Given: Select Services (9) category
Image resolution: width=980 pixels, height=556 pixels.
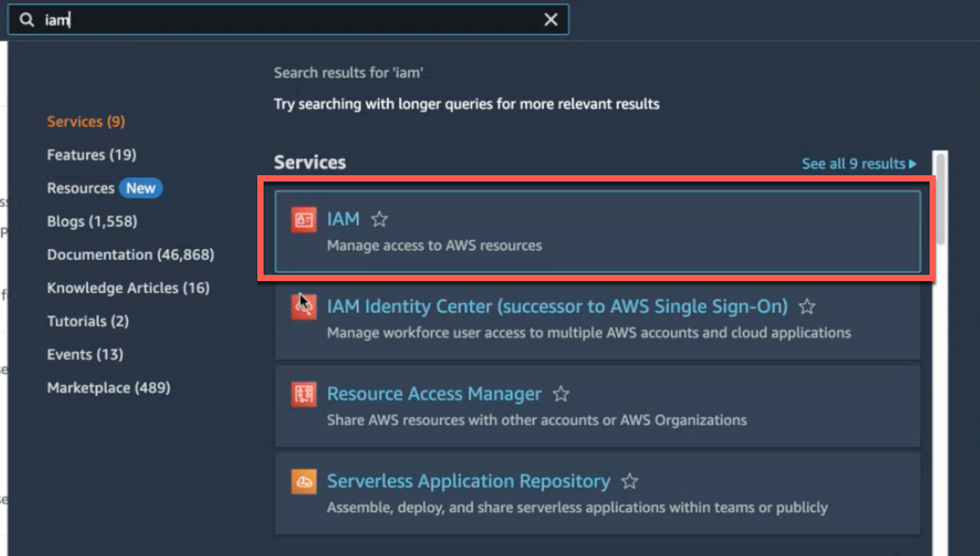Looking at the screenshot, I should (x=86, y=122).
